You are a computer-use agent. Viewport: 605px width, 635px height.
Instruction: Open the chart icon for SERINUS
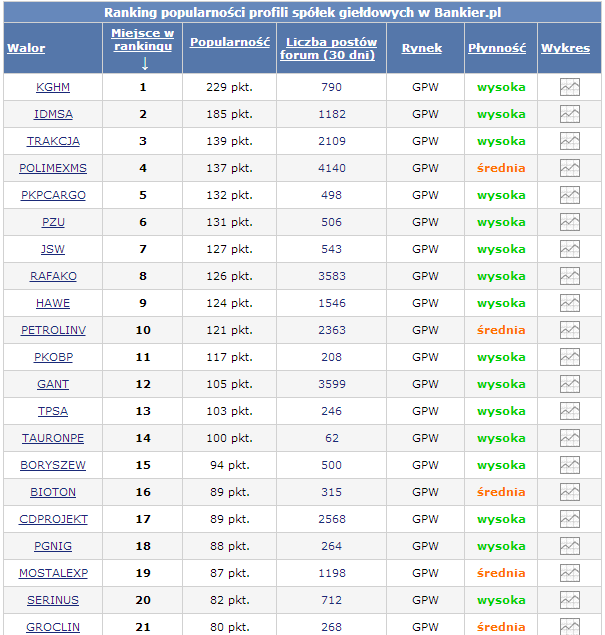[570, 600]
